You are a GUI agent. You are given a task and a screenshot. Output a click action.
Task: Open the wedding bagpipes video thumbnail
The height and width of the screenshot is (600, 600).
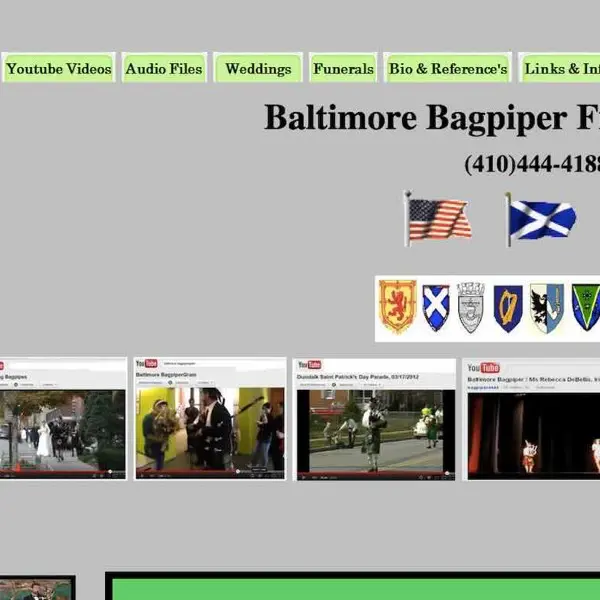[62, 419]
